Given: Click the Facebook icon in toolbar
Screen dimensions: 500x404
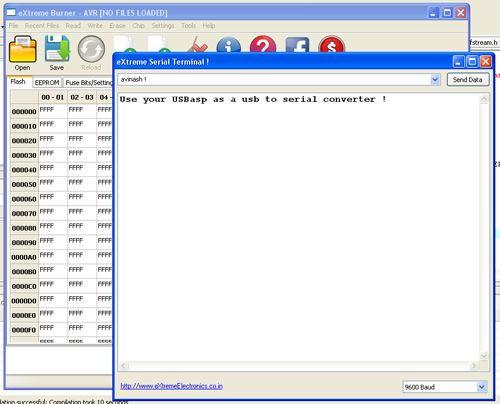Looking at the screenshot, I should pos(297,45).
